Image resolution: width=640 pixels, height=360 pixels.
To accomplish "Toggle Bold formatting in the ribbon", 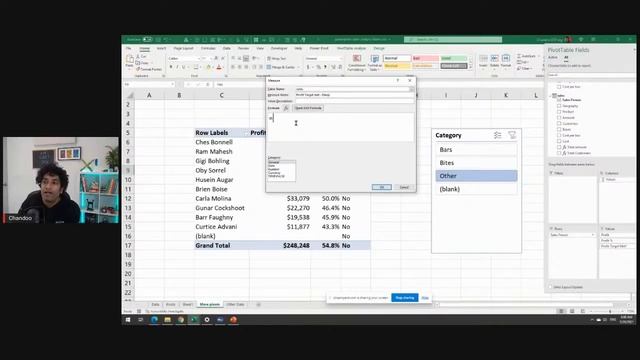I will tap(171, 67).
